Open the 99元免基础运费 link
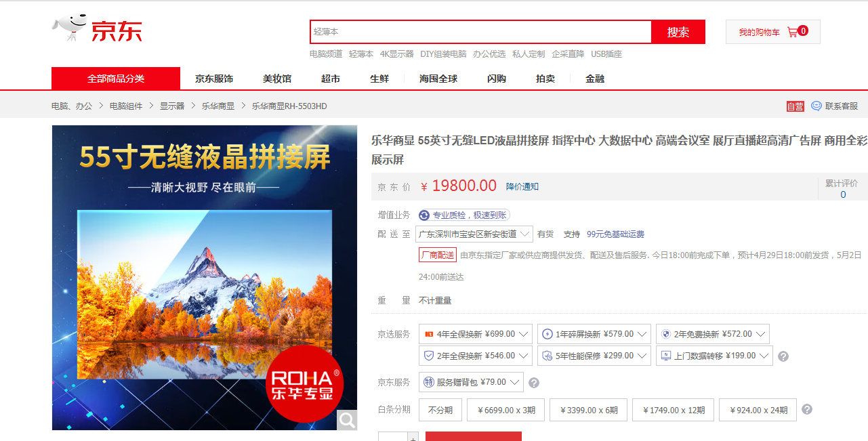Viewport: 868px width, 441px height. click(615, 234)
